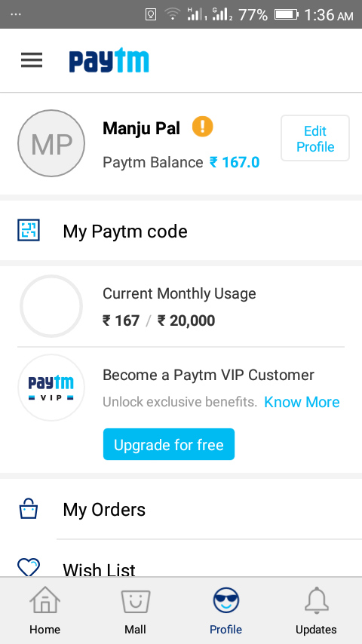The width and height of the screenshot is (362, 644).
Task: Tap the orange exclamation warning icon
Action: (203, 127)
